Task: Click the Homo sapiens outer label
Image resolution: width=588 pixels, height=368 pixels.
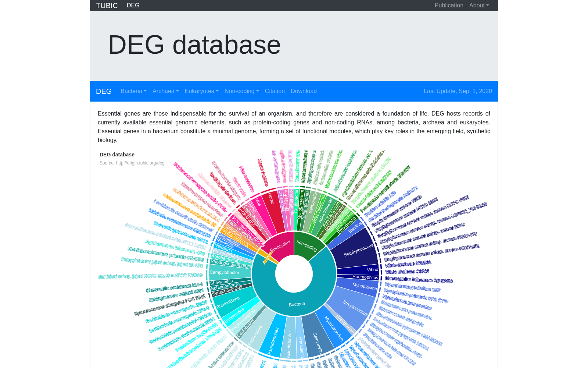Action: coord(263,172)
